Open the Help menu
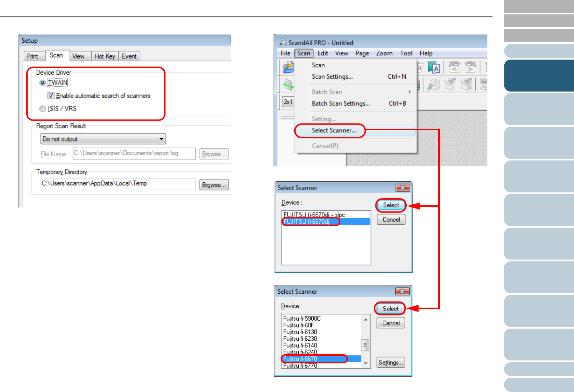Screen dimensions: 574x392 tap(426, 53)
